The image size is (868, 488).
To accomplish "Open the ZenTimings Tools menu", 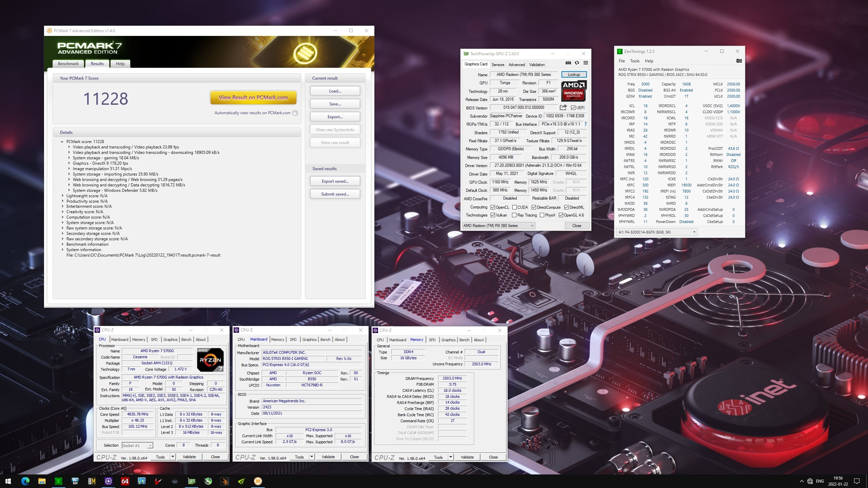I will pos(635,61).
